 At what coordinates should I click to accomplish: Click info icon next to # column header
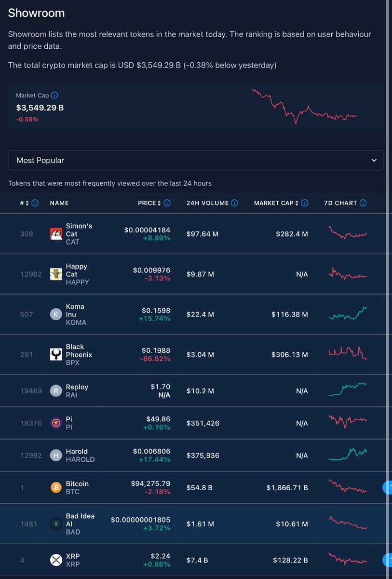35,203
